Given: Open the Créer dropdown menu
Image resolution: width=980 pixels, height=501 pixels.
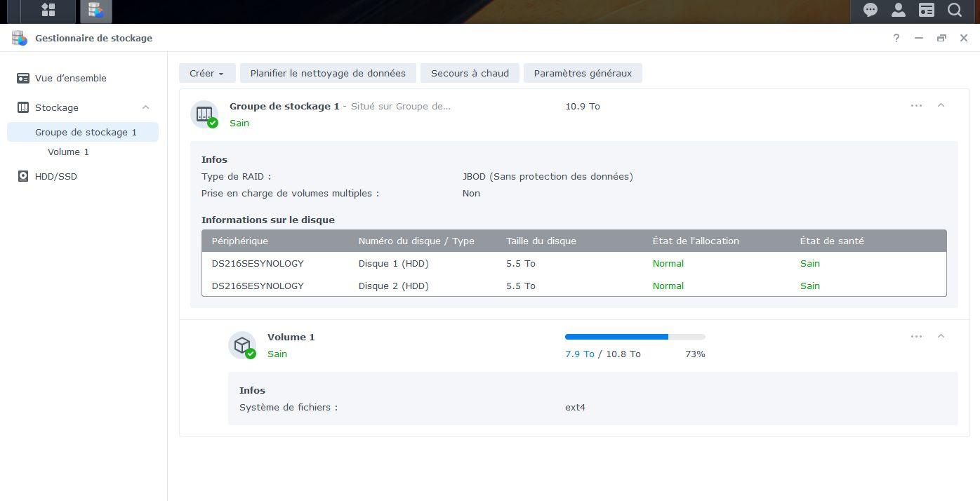Looking at the screenshot, I should point(207,73).
